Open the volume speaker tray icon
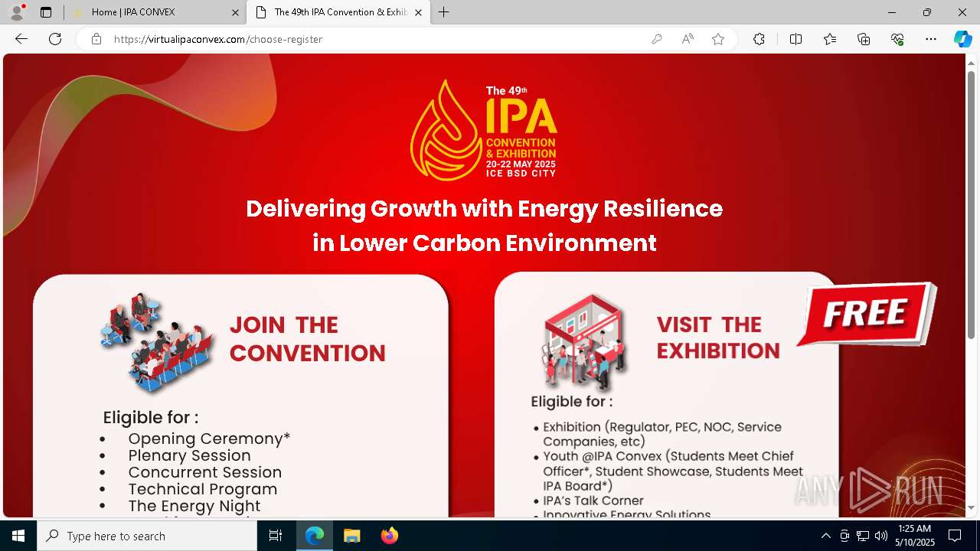This screenshot has width=980, height=551. pos(881,536)
